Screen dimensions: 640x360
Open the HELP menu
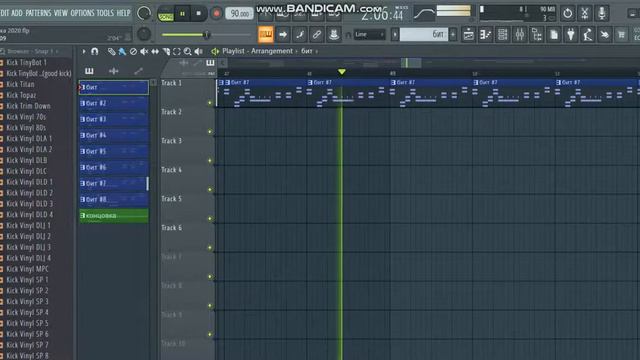[123, 13]
